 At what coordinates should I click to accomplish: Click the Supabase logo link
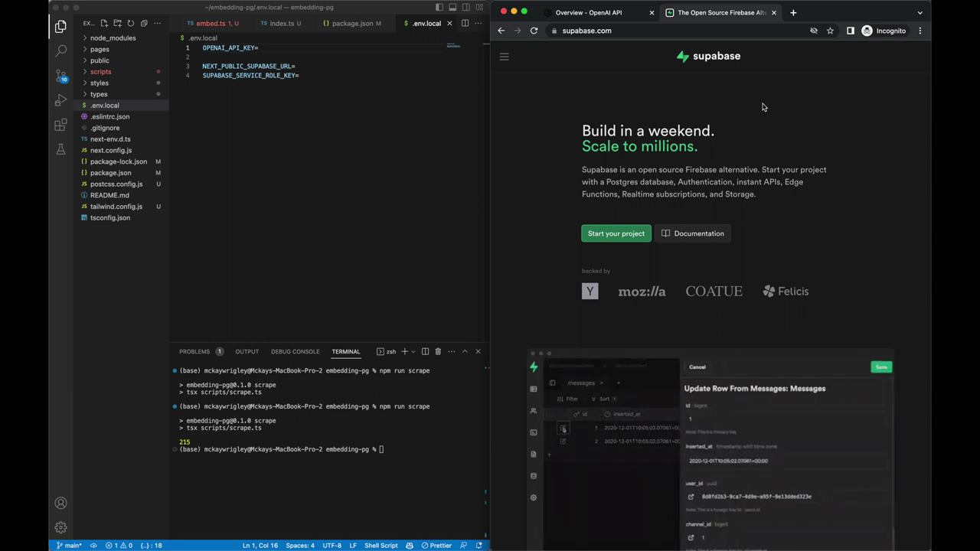[708, 56]
